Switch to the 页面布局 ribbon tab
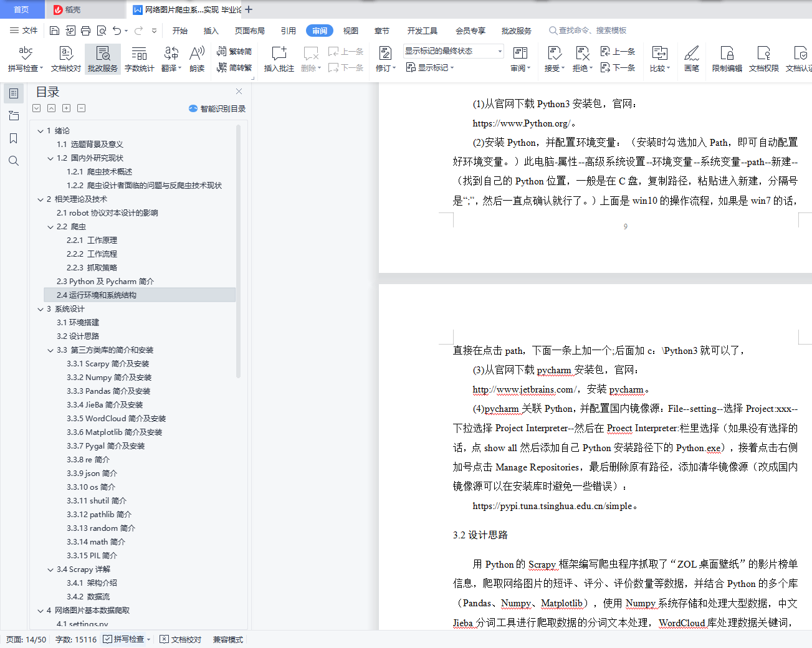Screen dimensions: 812x648 tap(250, 31)
